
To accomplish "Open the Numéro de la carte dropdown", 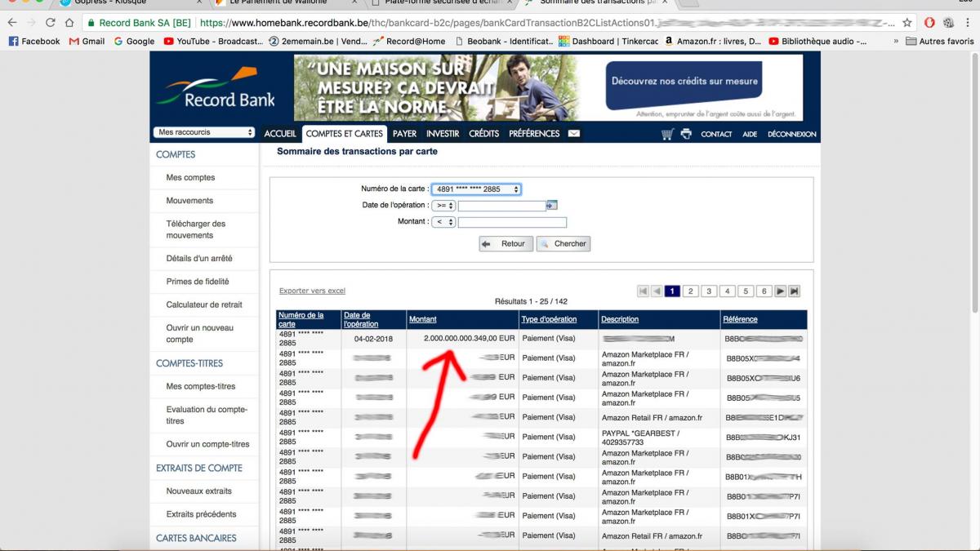I will (477, 189).
